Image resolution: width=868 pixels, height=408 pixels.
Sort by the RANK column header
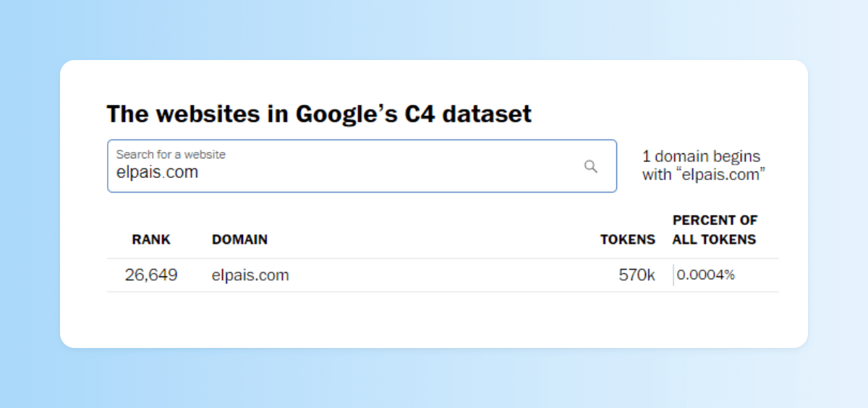coord(151,239)
